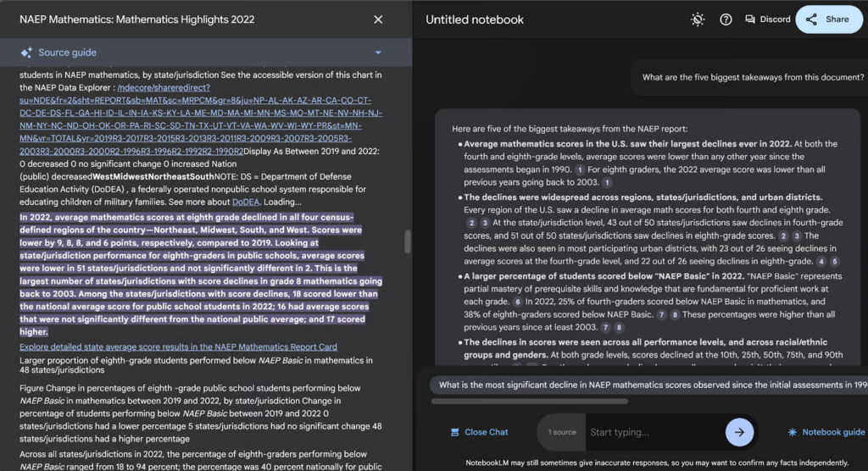Open the NAEP Data Explorer shareredirect link
The height and width of the screenshot is (471, 868).
[201, 119]
